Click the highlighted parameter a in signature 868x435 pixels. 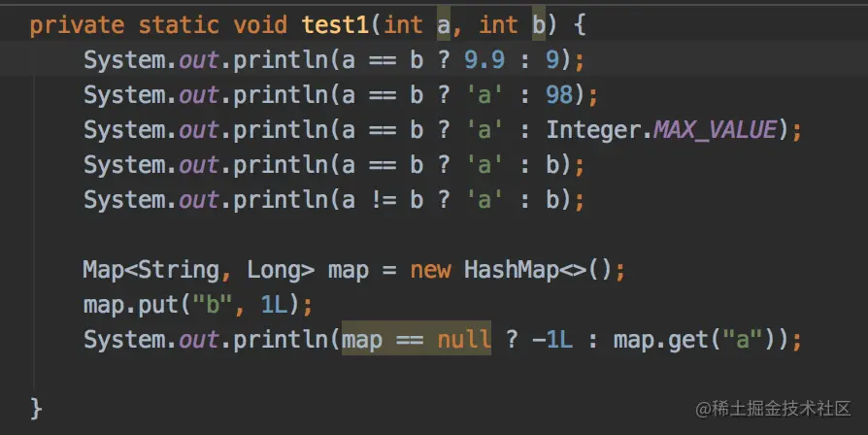pyautogui.click(x=444, y=25)
